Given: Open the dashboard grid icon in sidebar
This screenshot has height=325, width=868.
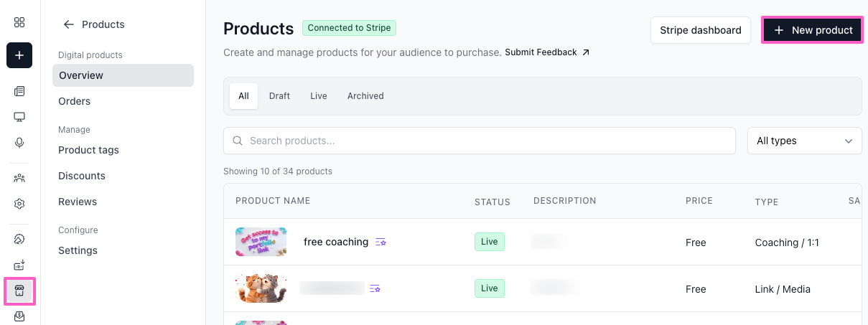Looking at the screenshot, I should 19,22.
